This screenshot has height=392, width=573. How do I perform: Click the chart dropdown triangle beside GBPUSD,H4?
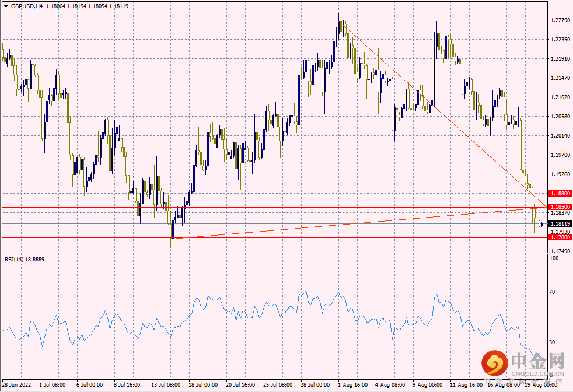click(6, 6)
